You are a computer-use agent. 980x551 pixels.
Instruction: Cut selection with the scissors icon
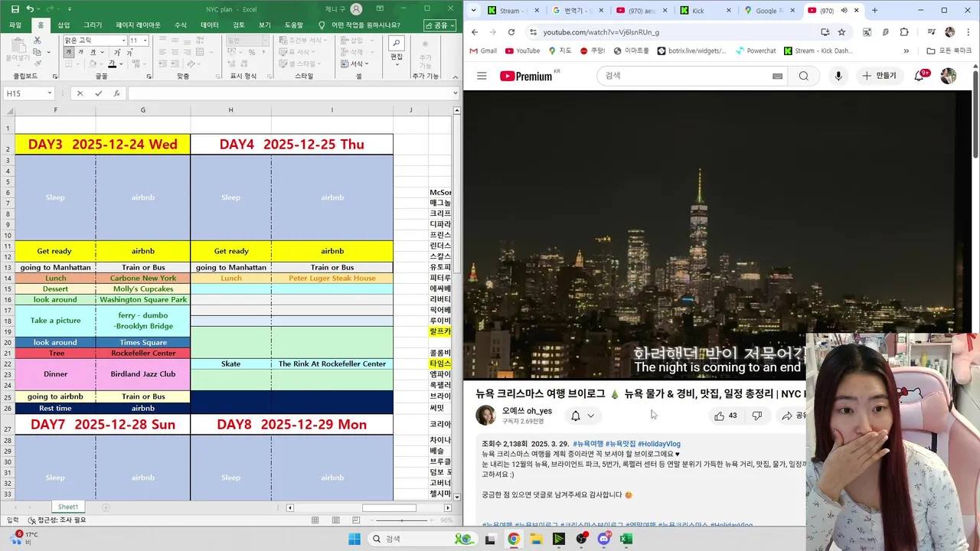(x=37, y=41)
